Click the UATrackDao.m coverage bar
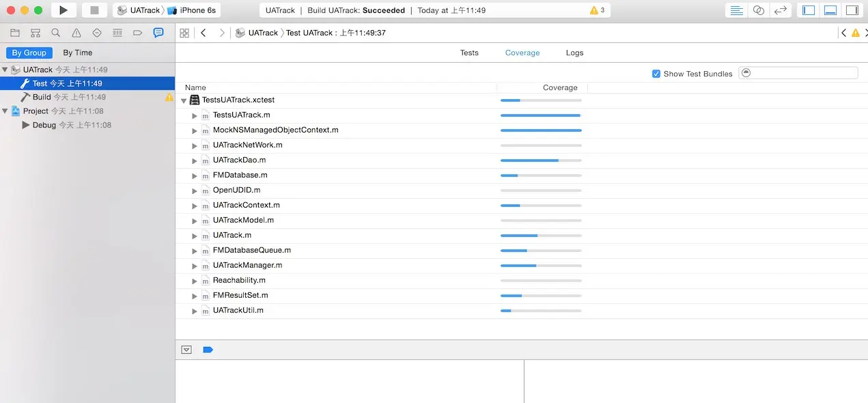 point(541,161)
